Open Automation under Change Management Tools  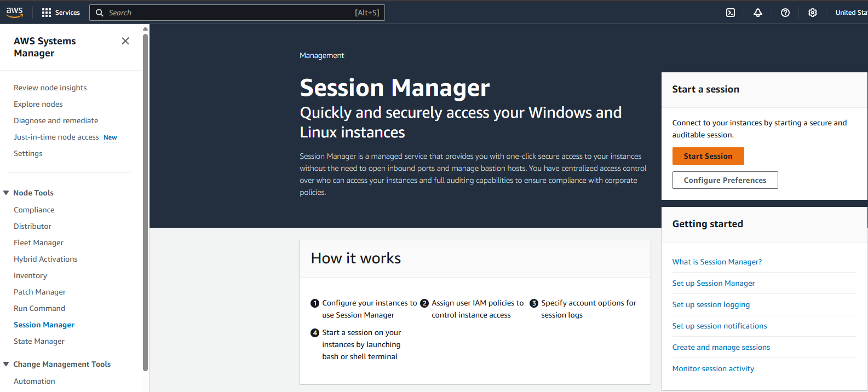pyautogui.click(x=35, y=381)
